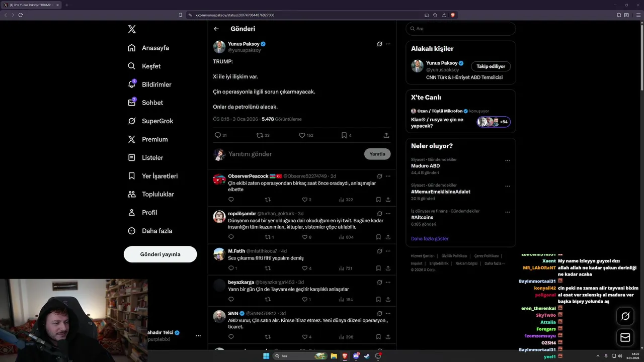644x362 pixels.
Task: Open options for #Altcoins trend
Action: pyautogui.click(x=507, y=212)
